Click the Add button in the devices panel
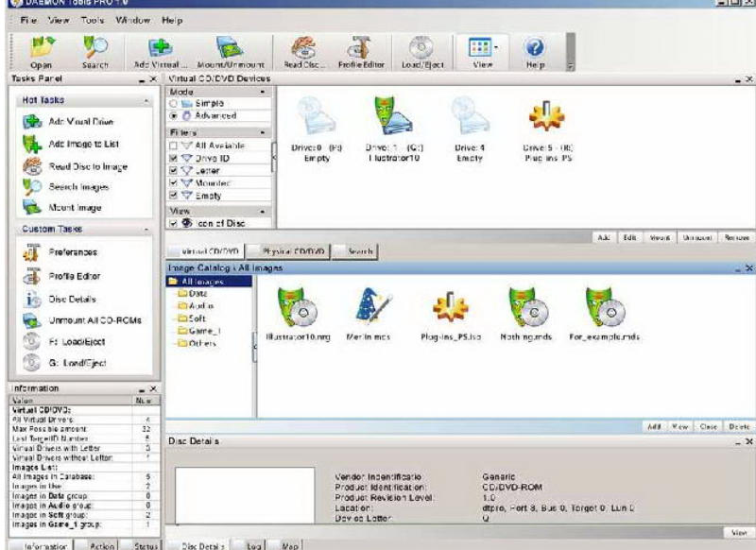The image size is (756, 550). pos(604,237)
